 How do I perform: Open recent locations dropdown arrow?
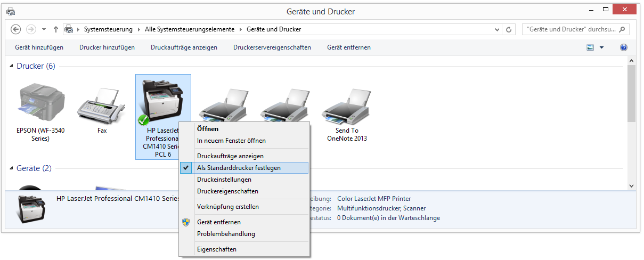click(x=44, y=29)
